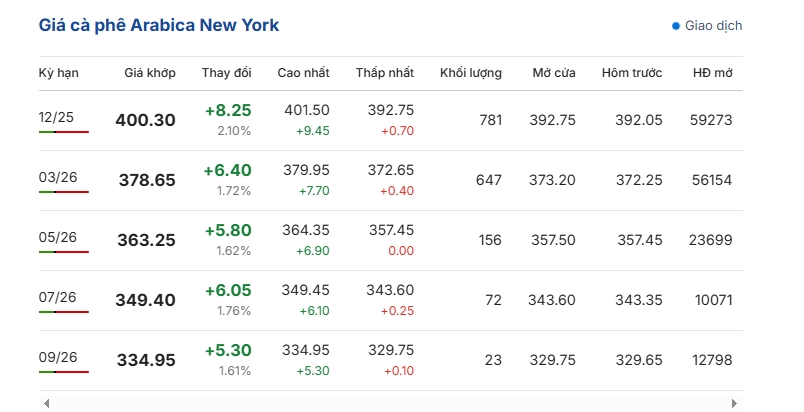The height and width of the screenshot is (412, 804).
Task: Click the Giá cà phê Arabica New York title
Action: [159, 25]
